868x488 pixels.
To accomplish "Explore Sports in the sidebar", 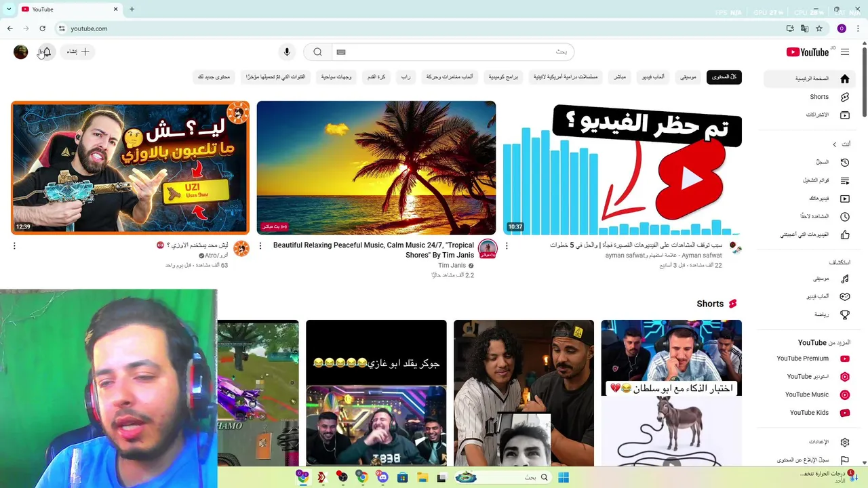I will (810, 314).
